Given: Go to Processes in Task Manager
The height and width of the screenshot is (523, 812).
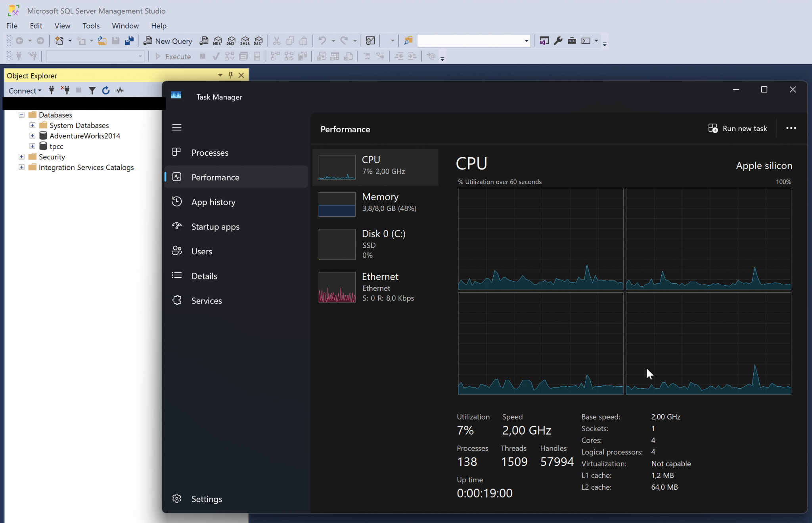Looking at the screenshot, I should point(236,153).
